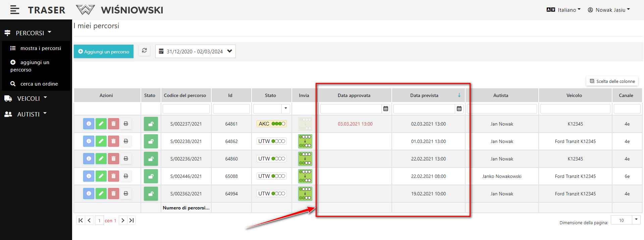Screen dimensions: 644x240
Task: Delete route S/002236/2021 using trash icon
Action: [113, 159]
